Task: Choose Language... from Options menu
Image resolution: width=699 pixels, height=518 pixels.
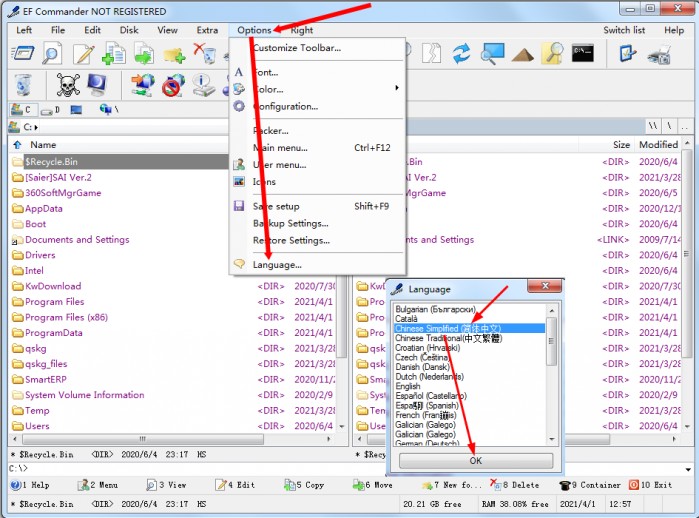Action: click(x=317, y=265)
